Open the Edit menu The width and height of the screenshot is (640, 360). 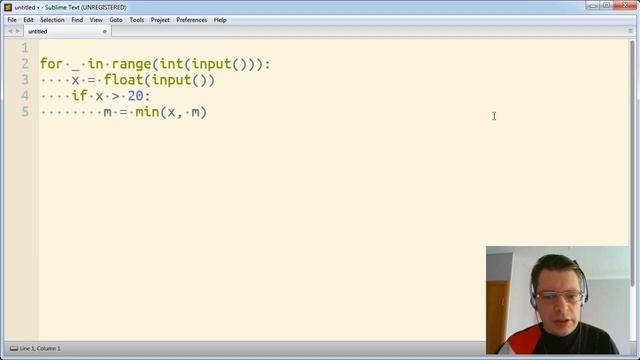(28, 20)
